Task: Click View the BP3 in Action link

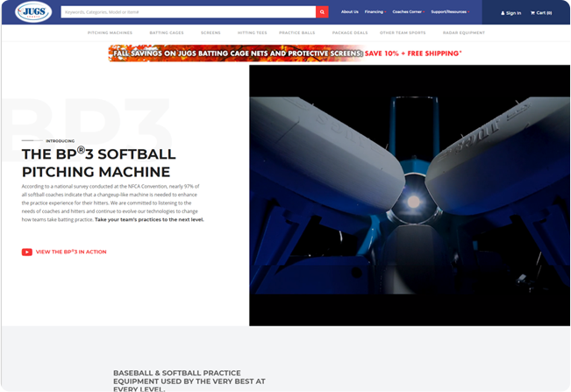Action: click(71, 252)
